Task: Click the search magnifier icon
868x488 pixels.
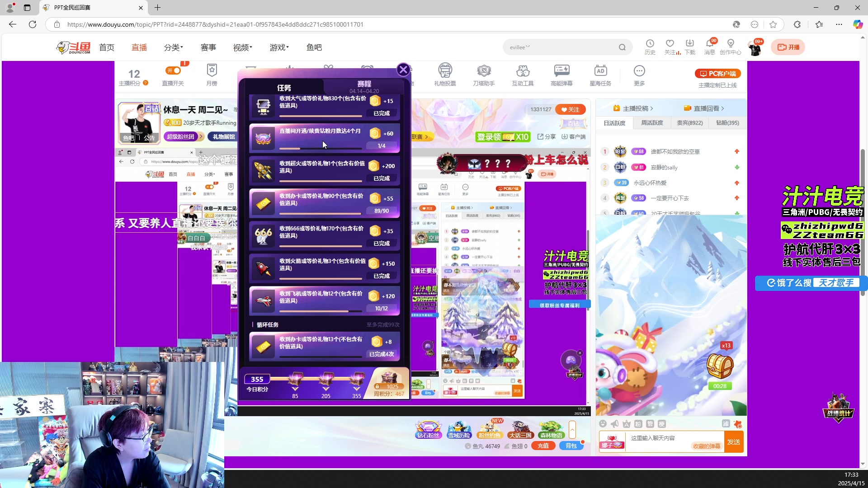Action: 622,47
